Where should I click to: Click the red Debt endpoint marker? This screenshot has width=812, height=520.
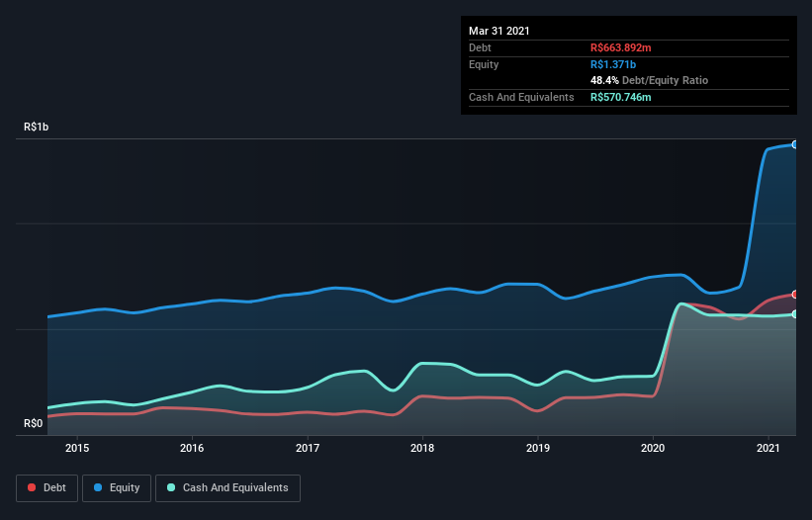click(795, 294)
